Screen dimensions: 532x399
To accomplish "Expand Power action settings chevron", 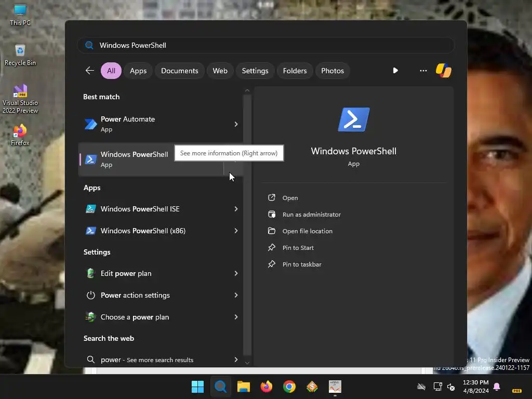I will 236,295.
